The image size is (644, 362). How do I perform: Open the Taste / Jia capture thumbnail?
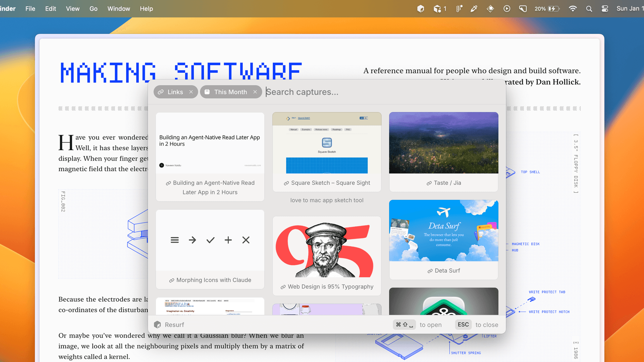(x=443, y=143)
